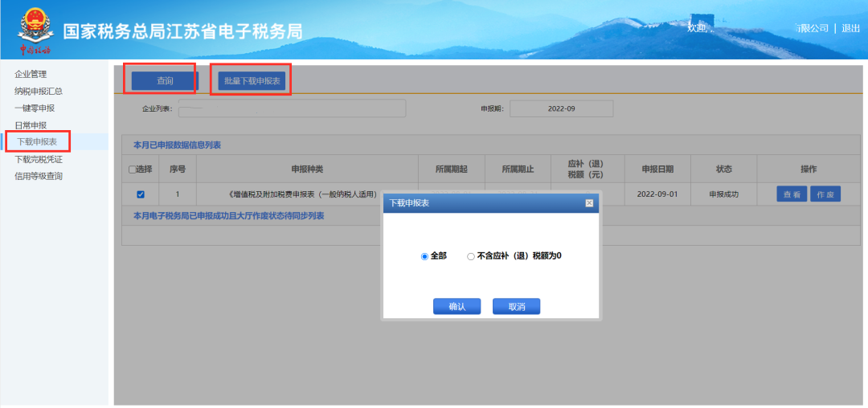Click the 国家税务总局江苏省电子税务局 title

pos(182,31)
